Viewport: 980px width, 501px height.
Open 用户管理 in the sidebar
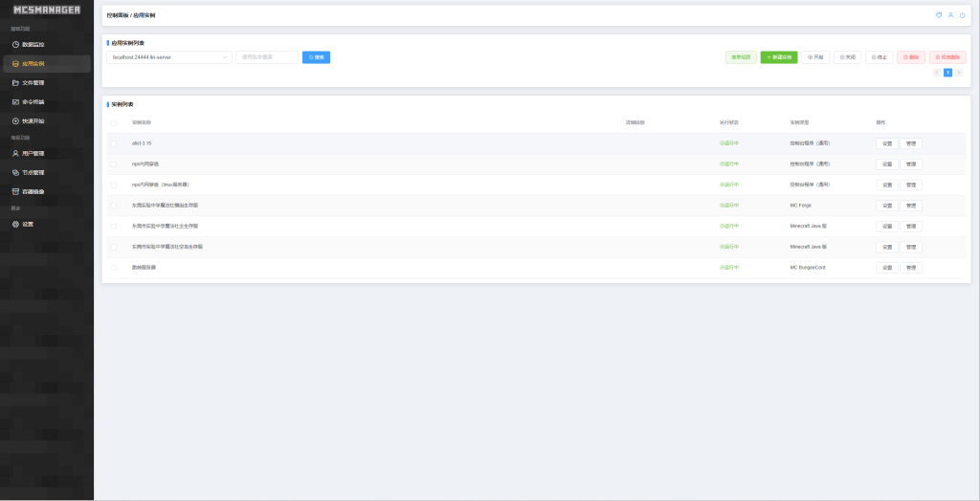pyautogui.click(x=33, y=153)
